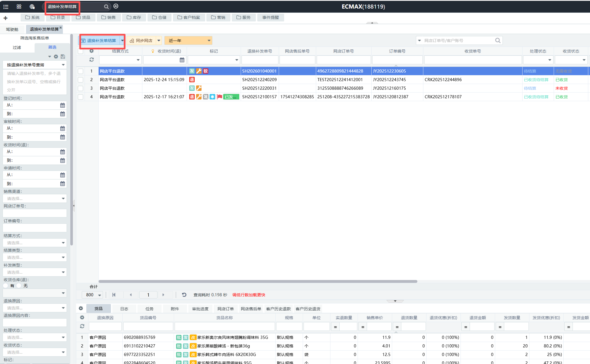Screen dimensions: 590x364
Task: Open 结算方式 sidebar dropdown
Action: coord(35,243)
